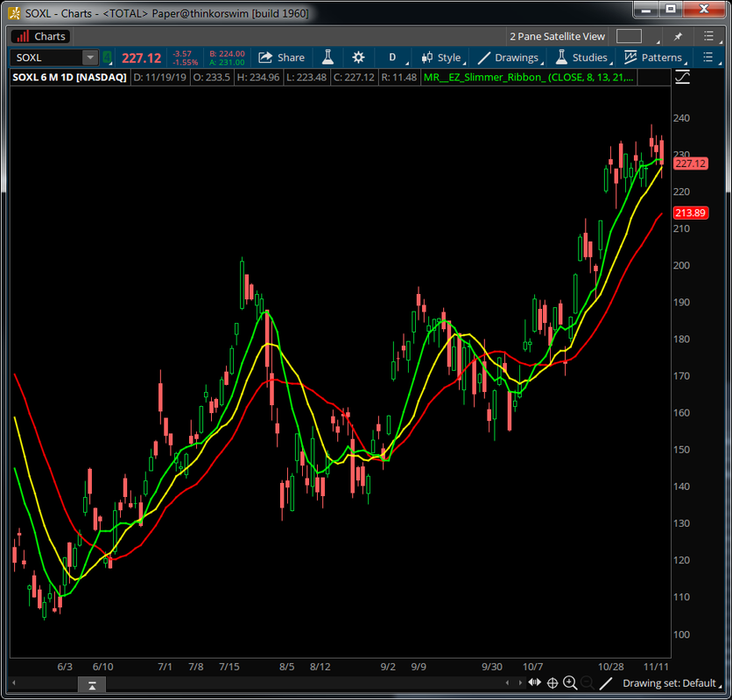732x700 pixels.
Task: Click the price axis scale curve icon
Action: pos(682,77)
